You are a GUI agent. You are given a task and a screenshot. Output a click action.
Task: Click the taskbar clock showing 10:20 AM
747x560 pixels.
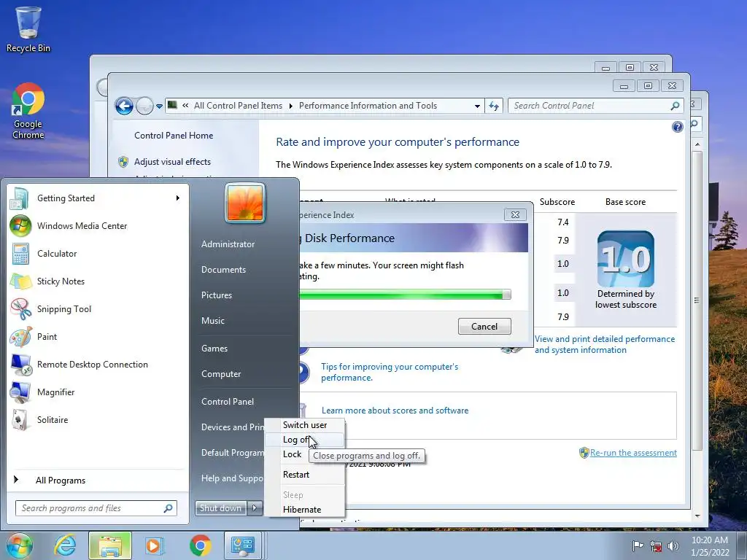pyautogui.click(x=711, y=545)
